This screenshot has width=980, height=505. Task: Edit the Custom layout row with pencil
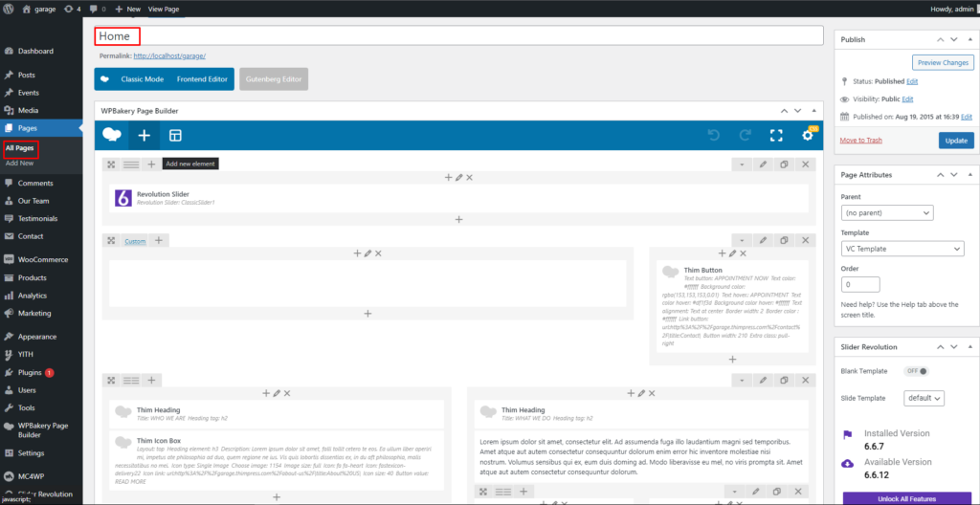(763, 241)
